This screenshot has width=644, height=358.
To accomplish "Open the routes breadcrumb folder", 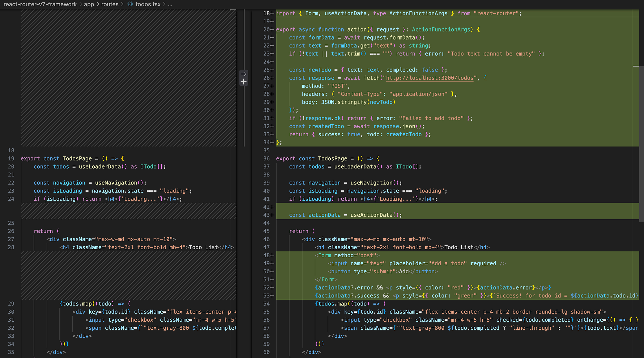I will pyautogui.click(x=110, y=4).
